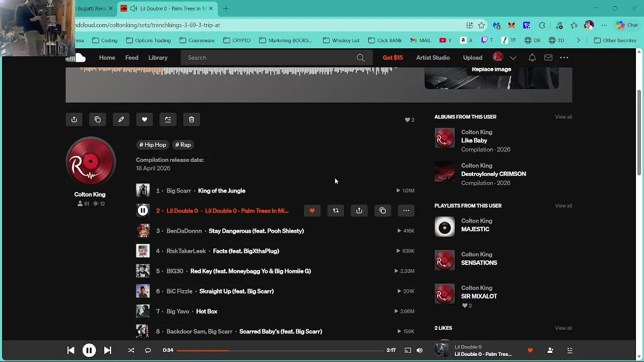Follow artist icon in player bar

click(x=550, y=350)
